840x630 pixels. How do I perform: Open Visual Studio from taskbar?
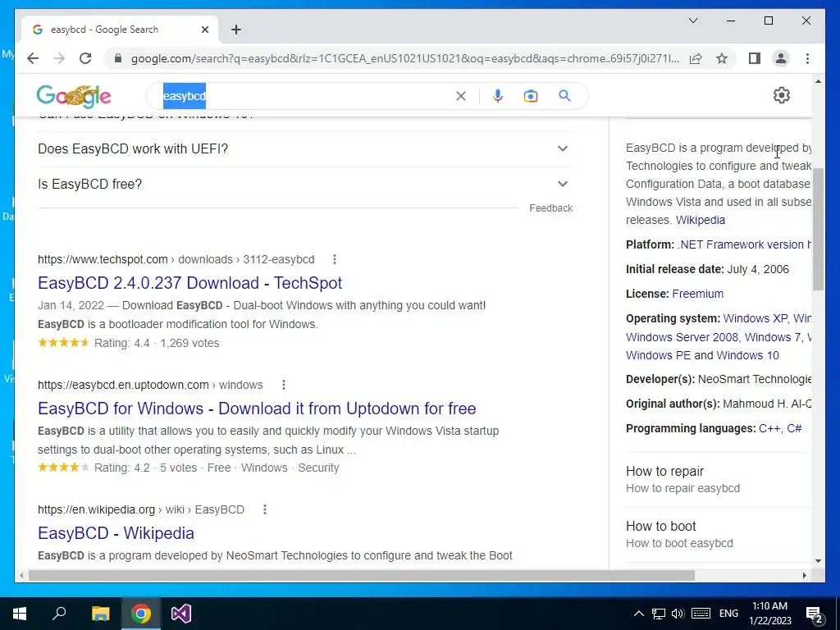(x=181, y=614)
